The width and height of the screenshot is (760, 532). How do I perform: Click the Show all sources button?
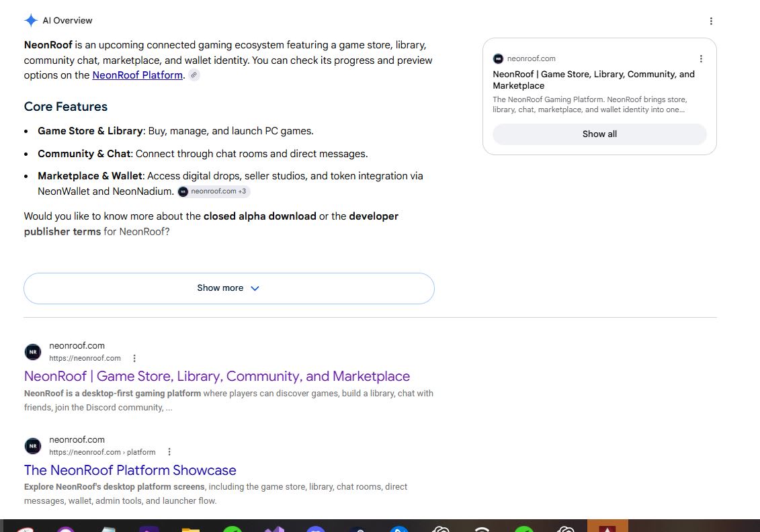tap(599, 134)
